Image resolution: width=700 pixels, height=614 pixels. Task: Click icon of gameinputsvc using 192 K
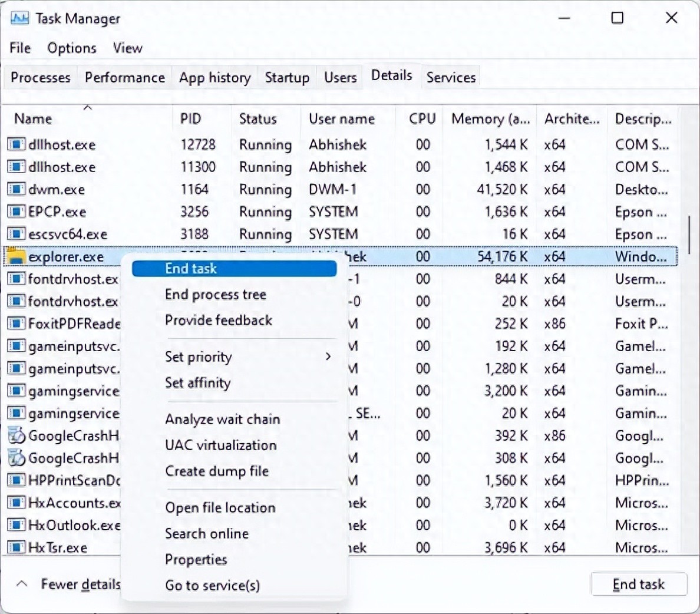pos(16,346)
